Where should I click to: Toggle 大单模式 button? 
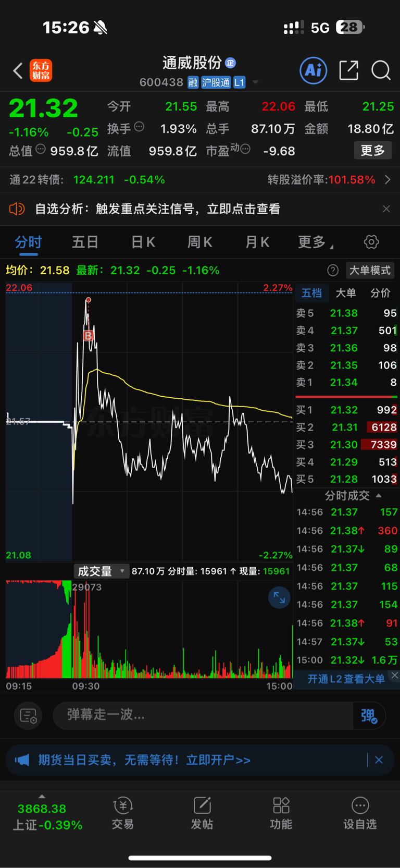370,271
